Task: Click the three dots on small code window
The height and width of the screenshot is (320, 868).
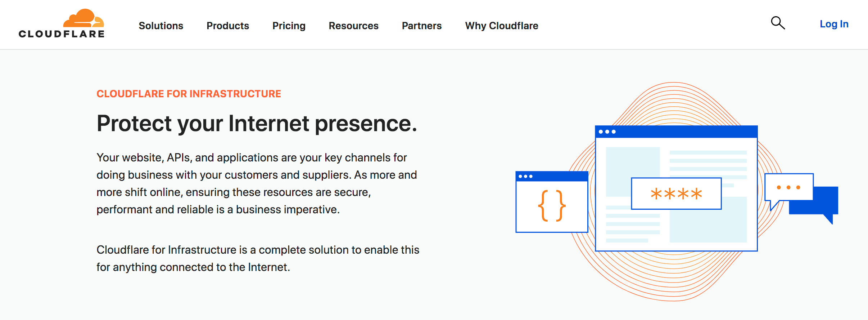Action: tap(525, 177)
